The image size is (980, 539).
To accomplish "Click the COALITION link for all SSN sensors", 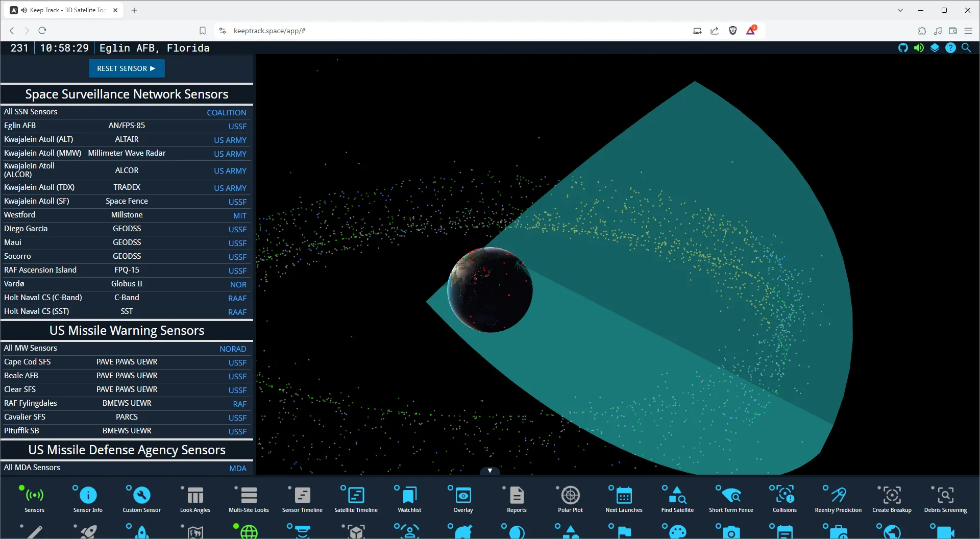I will [226, 112].
